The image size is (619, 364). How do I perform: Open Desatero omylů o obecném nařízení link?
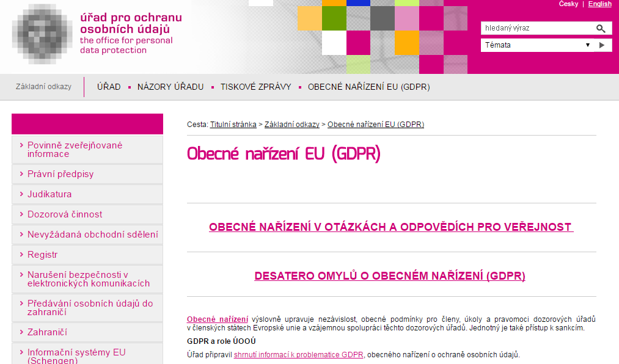tap(390, 275)
